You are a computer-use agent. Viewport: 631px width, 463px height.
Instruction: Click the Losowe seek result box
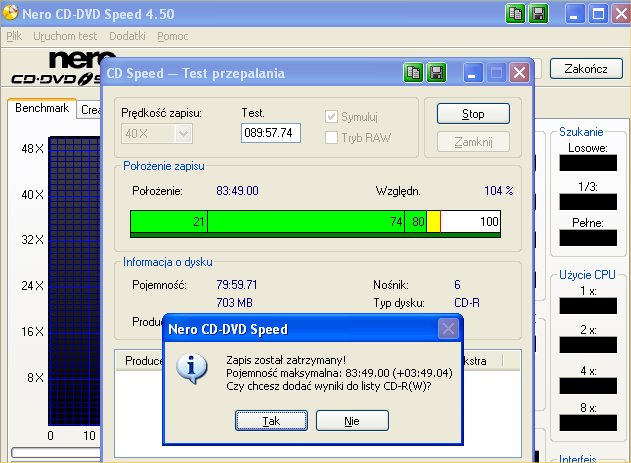point(588,163)
